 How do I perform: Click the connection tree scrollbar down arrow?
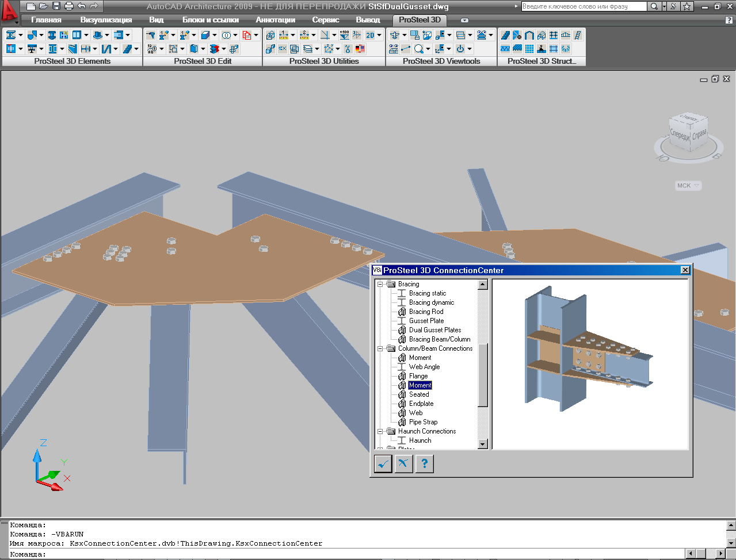pos(483,444)
